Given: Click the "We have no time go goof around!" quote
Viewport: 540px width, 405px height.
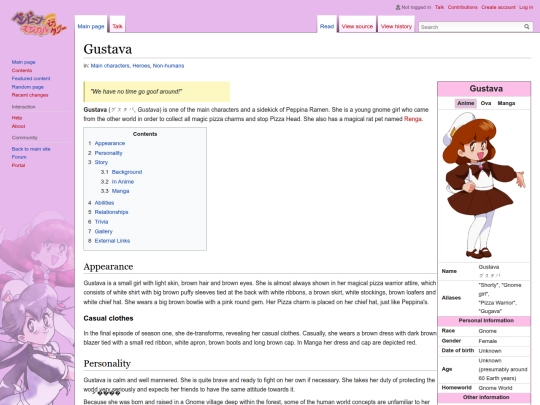Looking at the screenshot, I should coord(136,92).
